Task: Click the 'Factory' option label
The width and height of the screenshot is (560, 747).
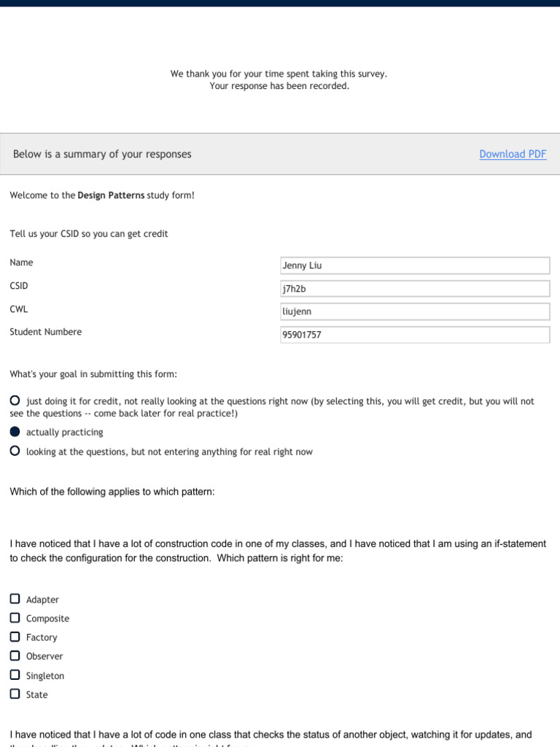Action: 42,638
